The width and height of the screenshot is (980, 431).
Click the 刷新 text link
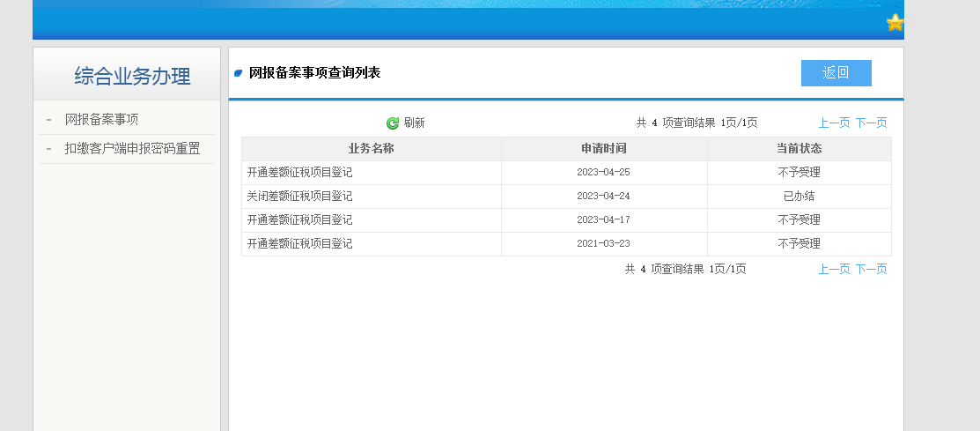414,123
